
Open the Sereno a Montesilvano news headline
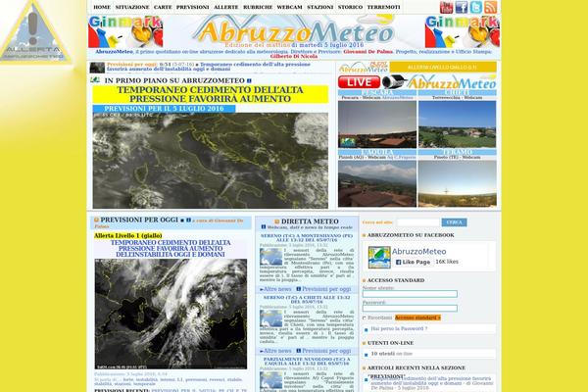(x=307, y=238)
